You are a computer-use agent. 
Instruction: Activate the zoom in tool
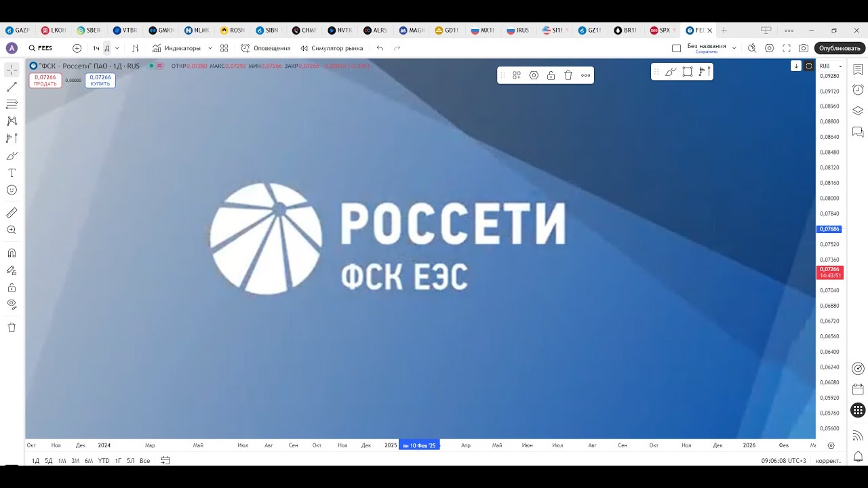point(12,230)
